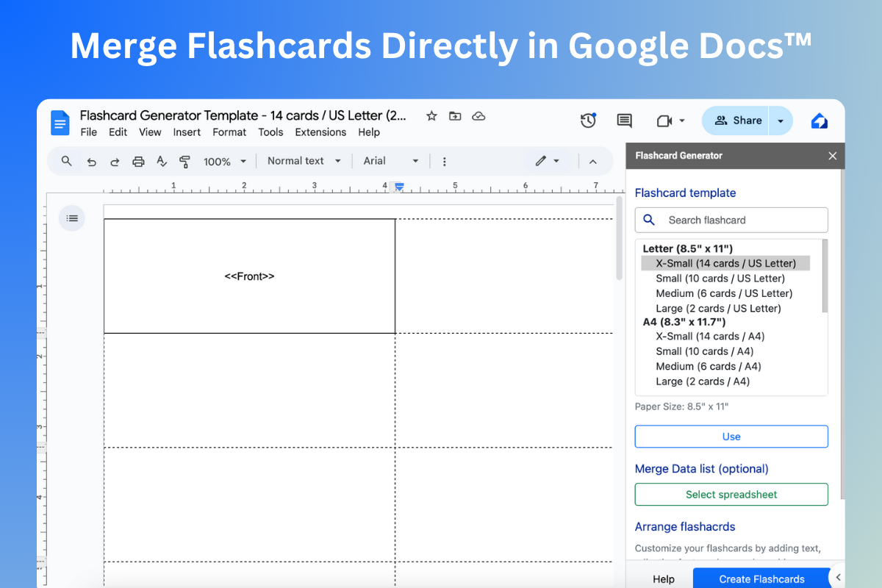Open spelling and grammar check

click(162, 161)
